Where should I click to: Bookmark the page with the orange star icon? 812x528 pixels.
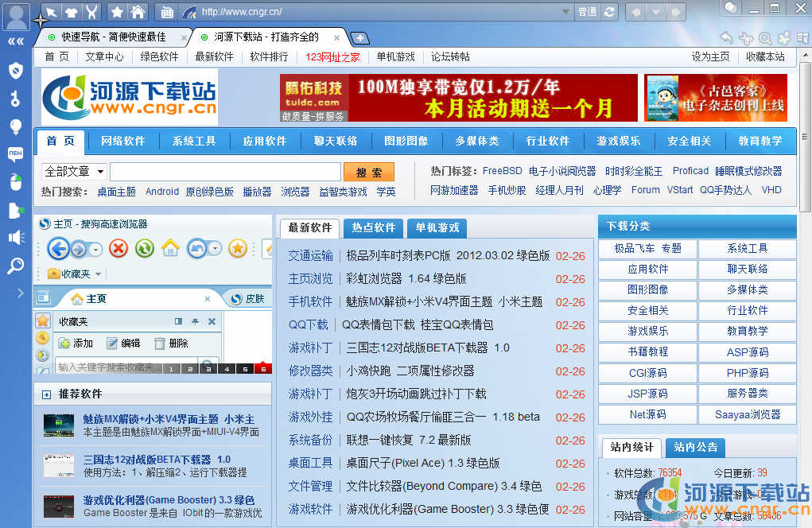point(238,248)
